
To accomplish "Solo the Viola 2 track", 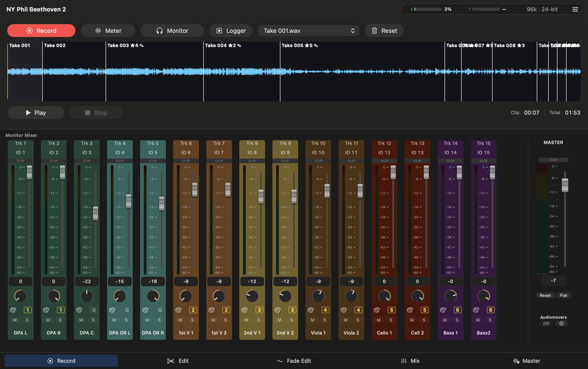I will 358,320.
